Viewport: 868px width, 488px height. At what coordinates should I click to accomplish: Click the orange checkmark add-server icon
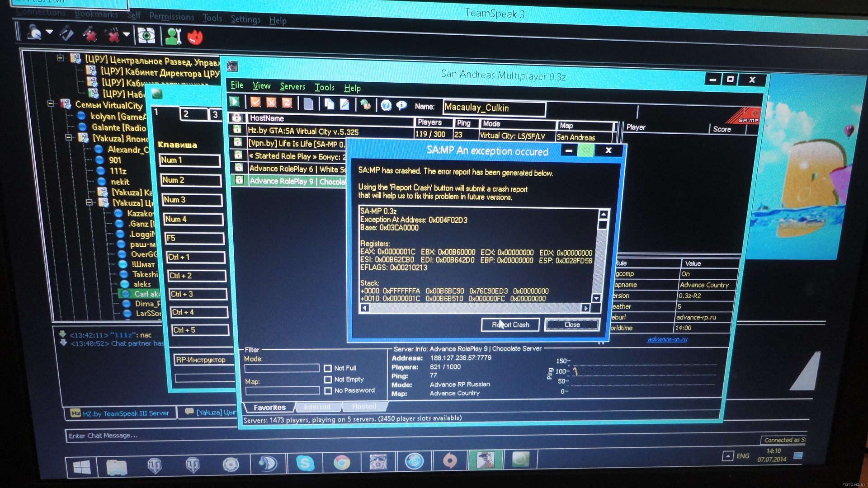tap(255, 102)
